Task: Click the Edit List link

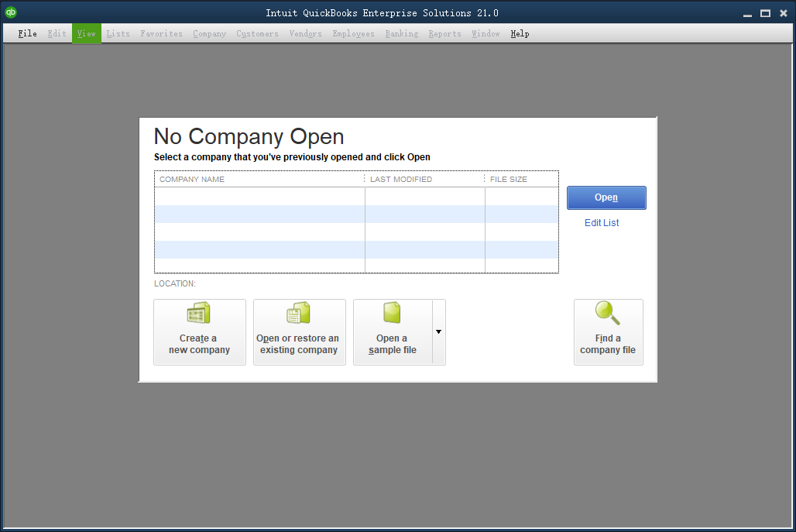Action: pos(602,223)
